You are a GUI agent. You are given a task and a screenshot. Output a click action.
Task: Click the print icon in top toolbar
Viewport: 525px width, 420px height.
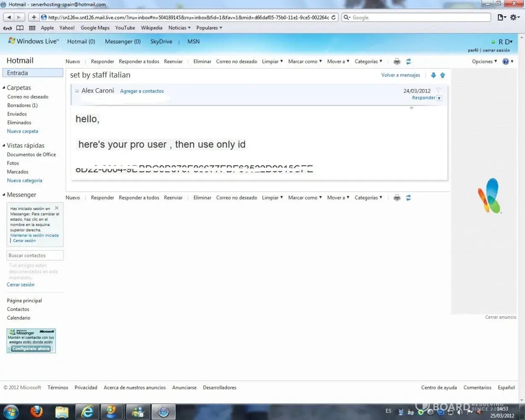396,62
